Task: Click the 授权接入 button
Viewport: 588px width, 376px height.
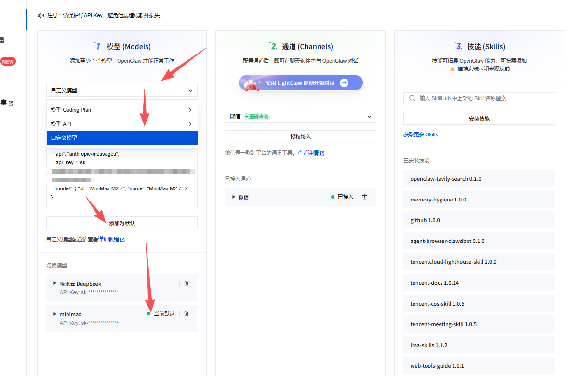Action: (x=300, y=137)
